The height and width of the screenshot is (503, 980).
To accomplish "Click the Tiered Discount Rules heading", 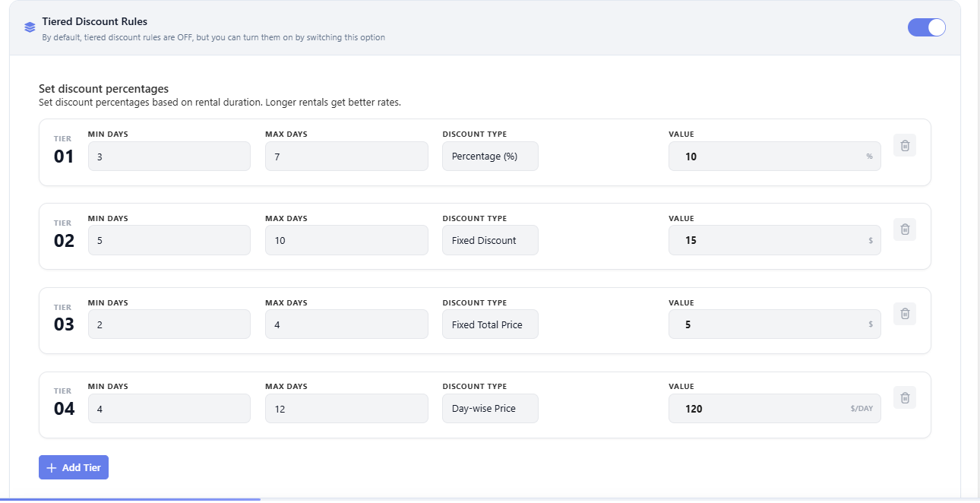I will point(95,22).
